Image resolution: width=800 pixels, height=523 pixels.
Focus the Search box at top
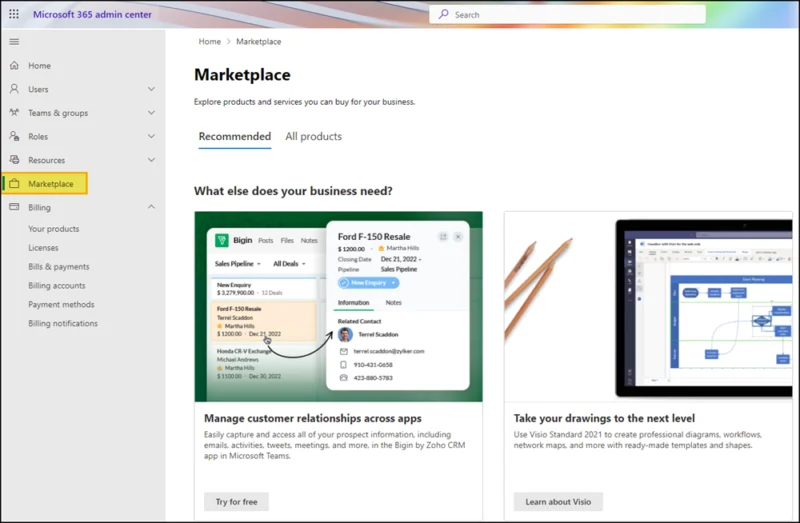(x=567, y=15)
